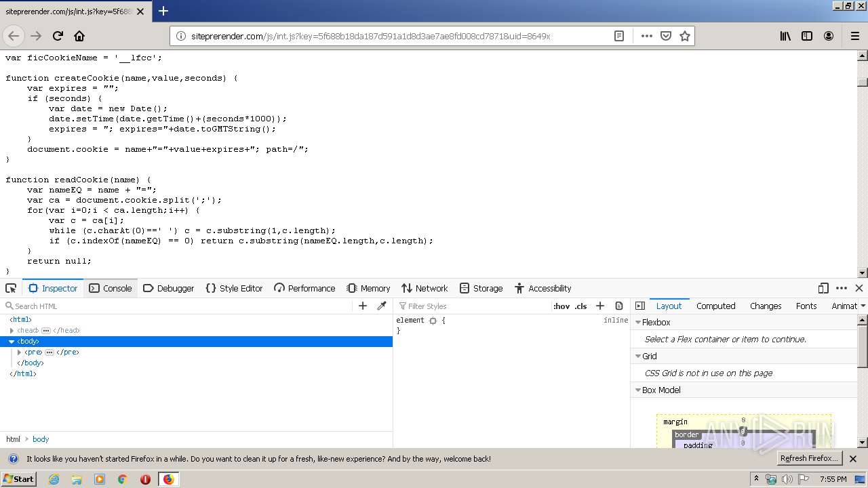Select html in breadcrumb trail
This screenshot has height=488, width=868.
13,439
